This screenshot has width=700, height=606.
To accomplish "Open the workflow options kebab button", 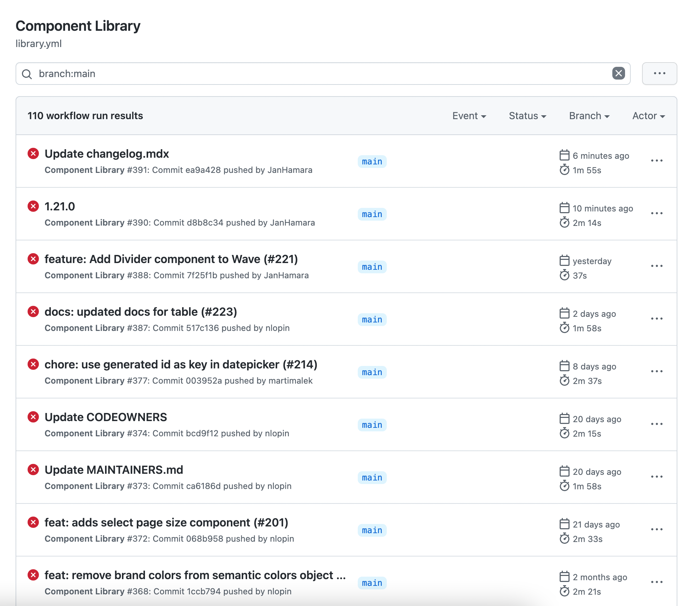I will coord(659,74).
